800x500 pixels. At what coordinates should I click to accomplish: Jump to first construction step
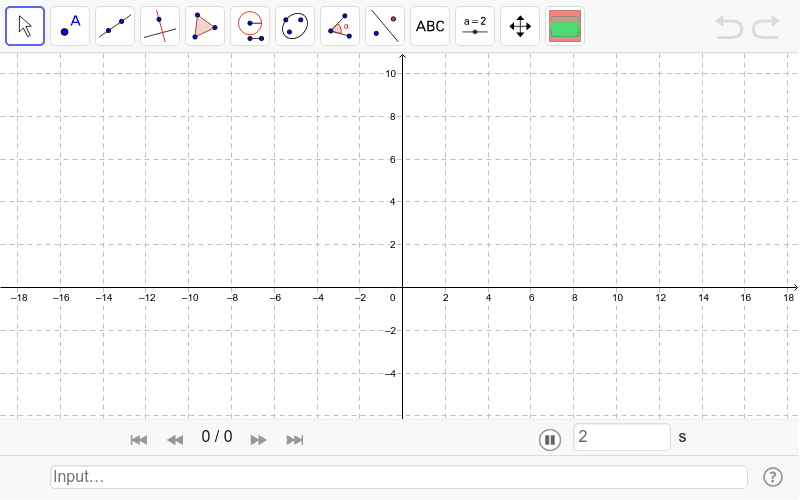[x=139, y=440]
